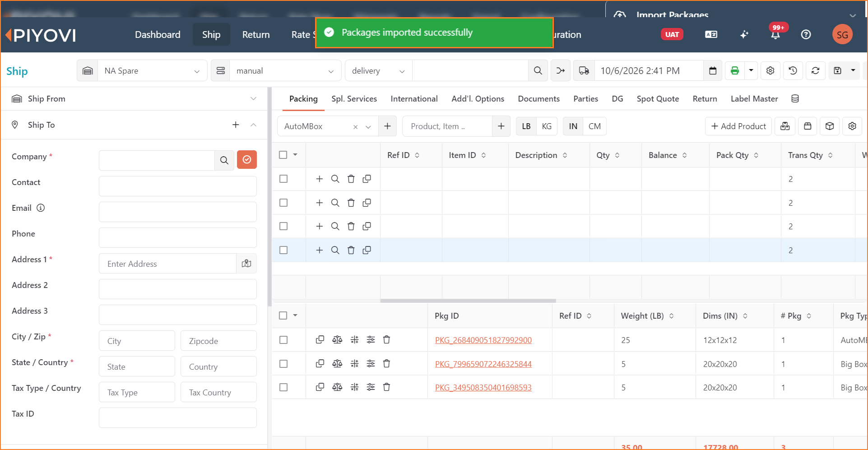This screenshot has width=868, height=450.
Task: Click the AI sparkle icon in header
Action: pyautogui.click(x=744, y=35)
